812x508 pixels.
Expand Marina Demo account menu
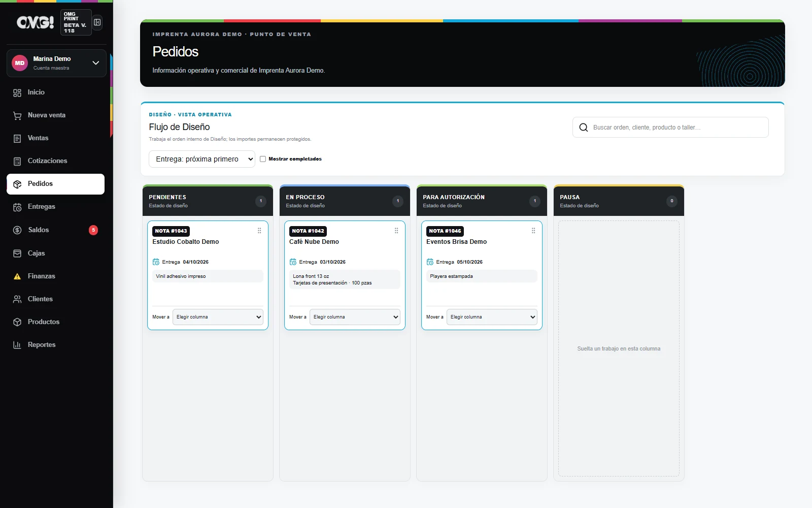95,63
